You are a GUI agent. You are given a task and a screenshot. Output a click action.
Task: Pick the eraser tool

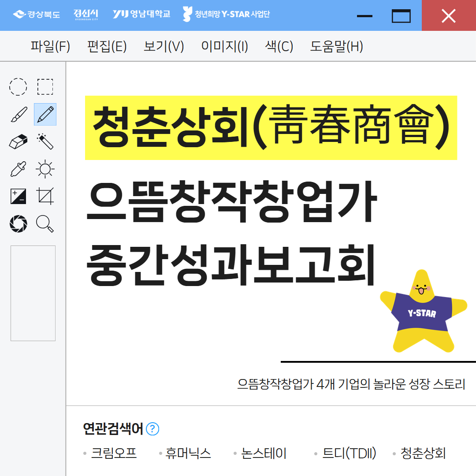pos(18,142)
